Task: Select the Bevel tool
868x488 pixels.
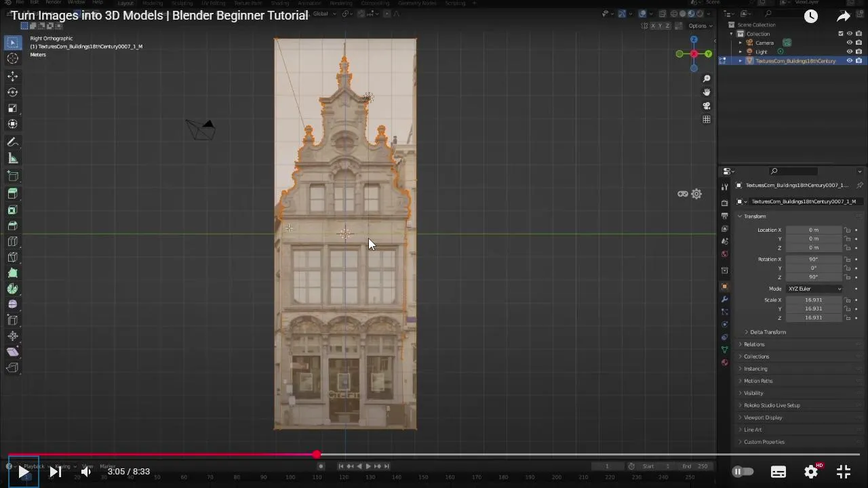Action: pos(12,226)
